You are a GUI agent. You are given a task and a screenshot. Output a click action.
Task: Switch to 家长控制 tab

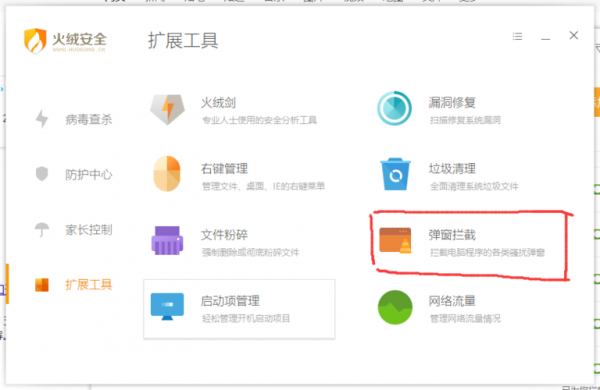pos(89,230)
